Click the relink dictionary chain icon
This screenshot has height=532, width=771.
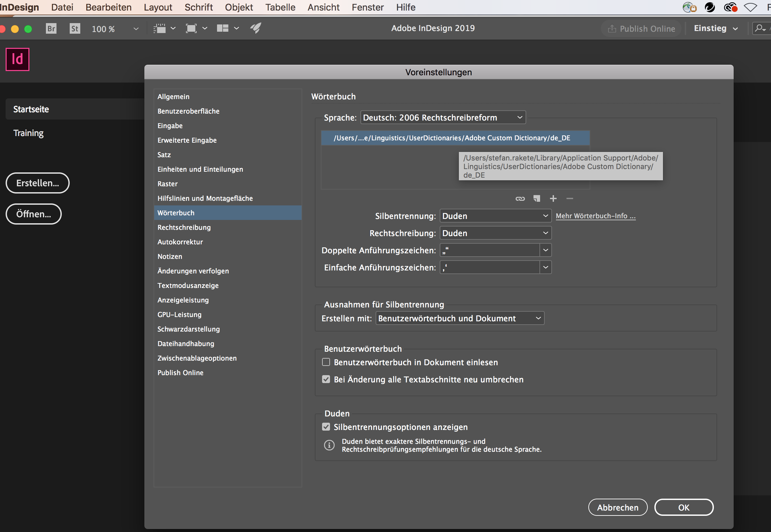tap(520, 199)
